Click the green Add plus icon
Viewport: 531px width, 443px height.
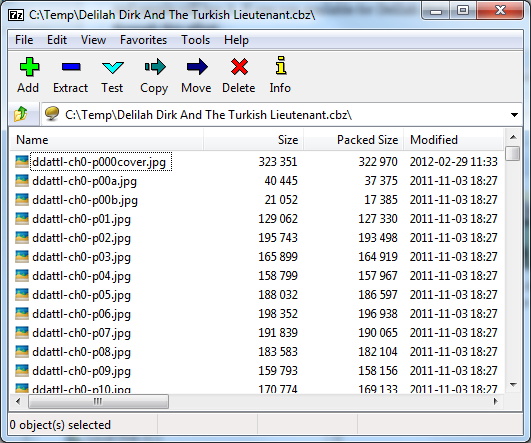[29, 66]
